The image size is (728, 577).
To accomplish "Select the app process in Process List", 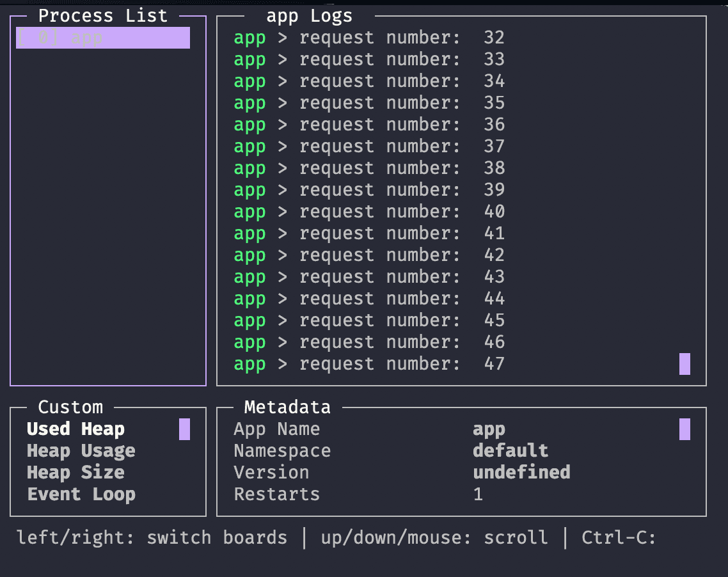I will [102, 38].
